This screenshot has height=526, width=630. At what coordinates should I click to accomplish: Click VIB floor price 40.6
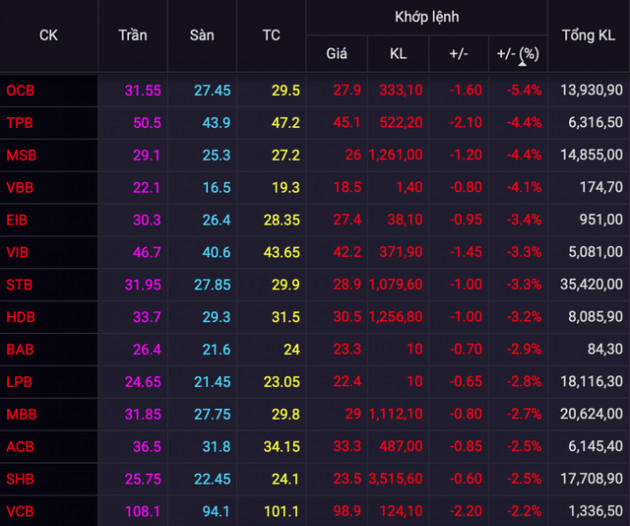tap(217, 252)
